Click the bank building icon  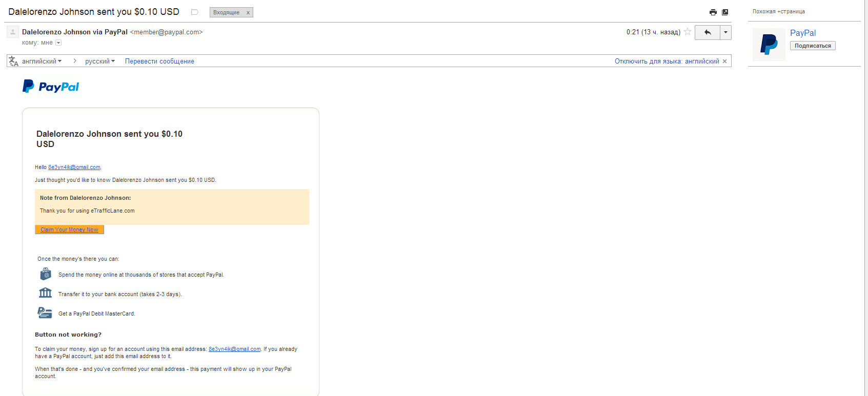point(46,293)
